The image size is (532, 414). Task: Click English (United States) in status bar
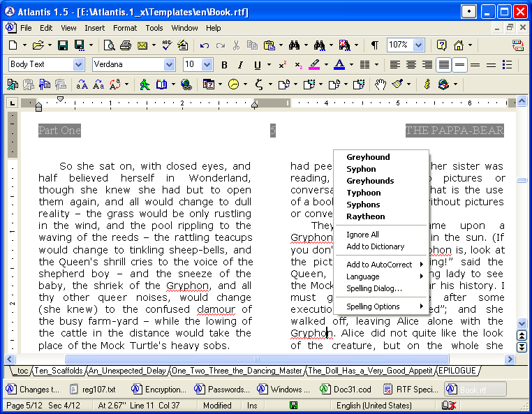374,406
